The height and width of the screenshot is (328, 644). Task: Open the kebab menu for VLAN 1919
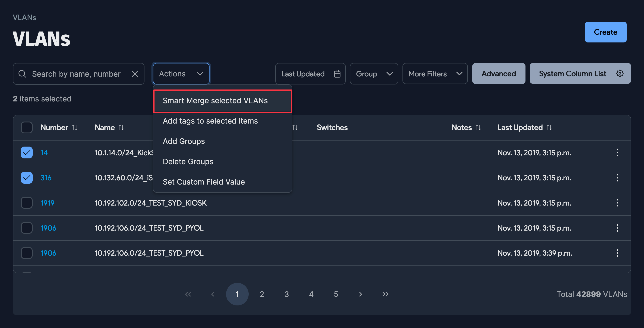(617, 203)
